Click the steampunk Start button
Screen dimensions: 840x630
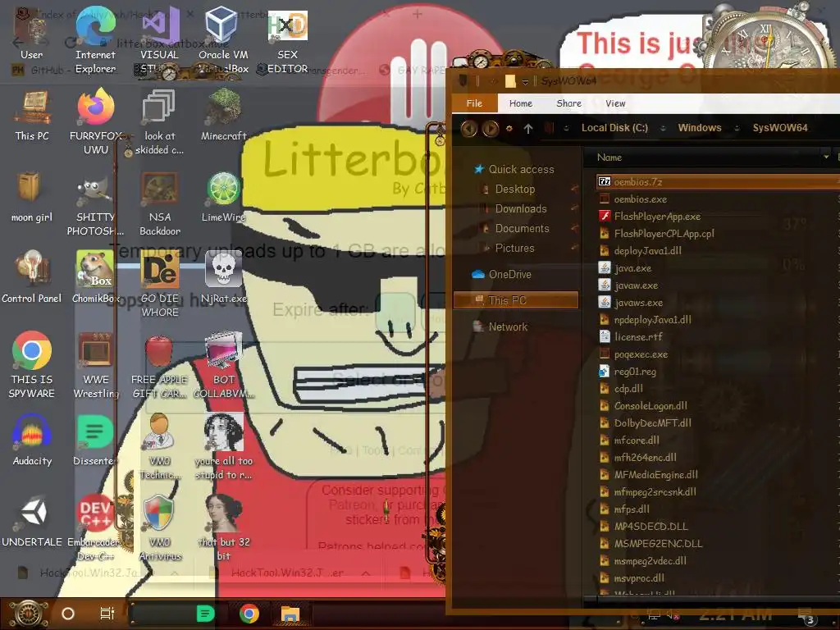pyautogui.click(x=28, y=614)
